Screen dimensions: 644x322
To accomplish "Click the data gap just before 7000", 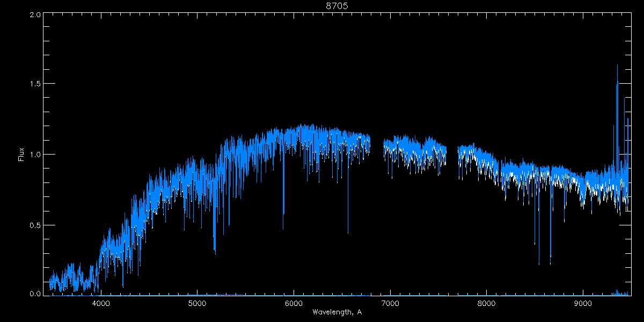I will pyautogui.click(x=377, y=148).
